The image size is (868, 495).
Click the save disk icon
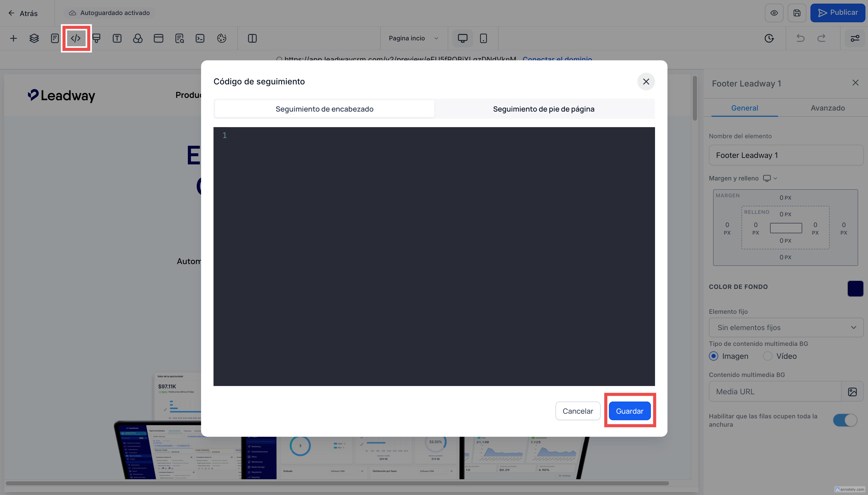coord(797,13)
